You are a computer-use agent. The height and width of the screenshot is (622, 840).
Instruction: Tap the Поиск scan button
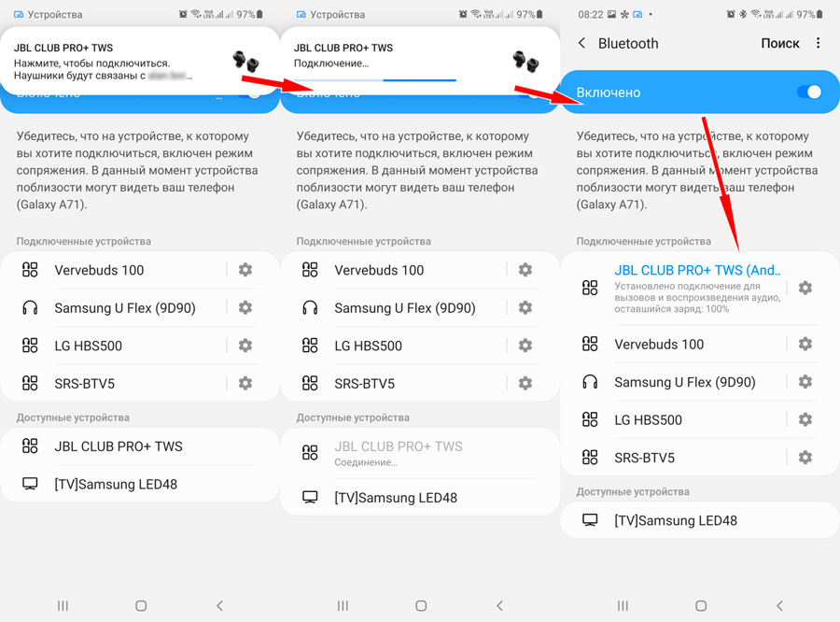tap(780, 43)
